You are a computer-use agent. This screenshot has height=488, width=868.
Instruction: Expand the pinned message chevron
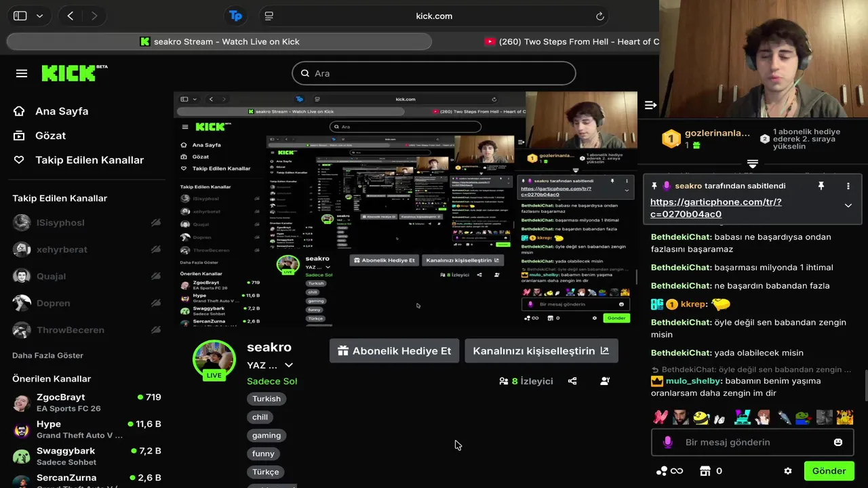[848, 205]
